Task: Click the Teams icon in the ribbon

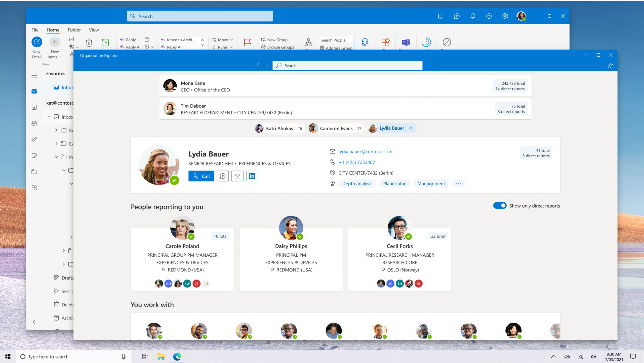Action: 406,41
